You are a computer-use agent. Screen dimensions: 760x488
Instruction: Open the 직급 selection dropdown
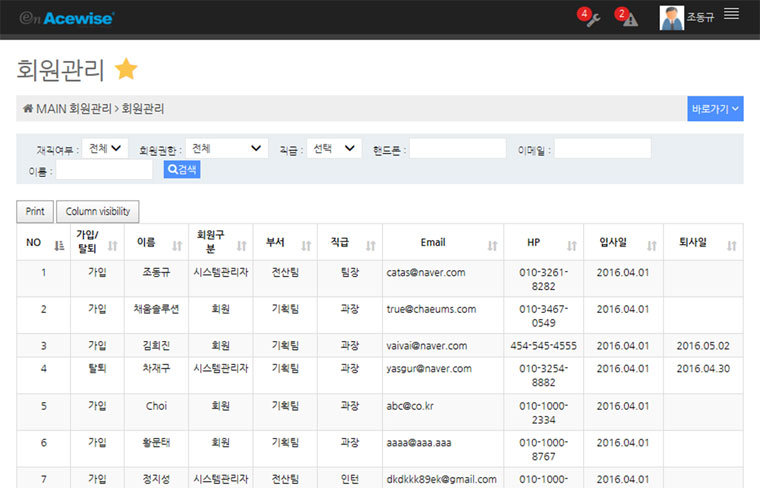click(334, 148)
